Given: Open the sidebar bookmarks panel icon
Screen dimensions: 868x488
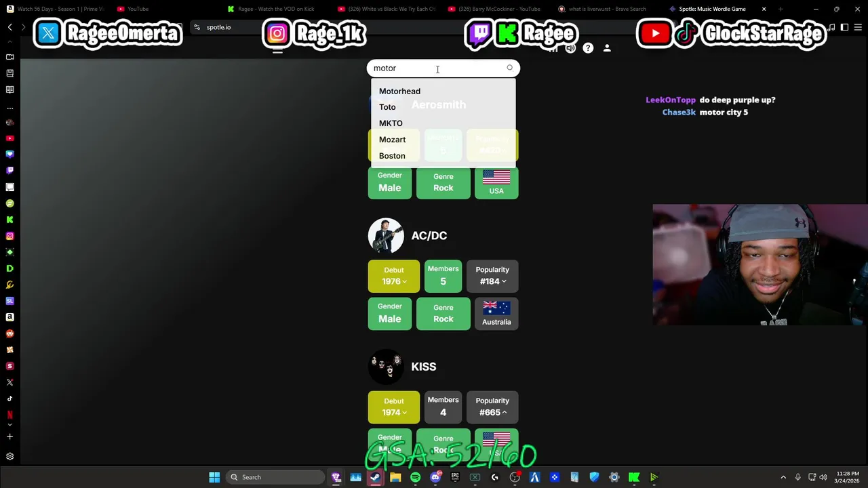Looking at the screenshot, I should coord(9,73).
